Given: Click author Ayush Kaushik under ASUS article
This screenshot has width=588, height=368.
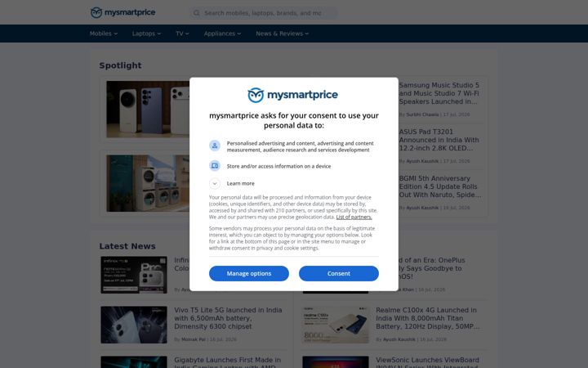Looking at the screenshot, I should (x=422, y=161).
